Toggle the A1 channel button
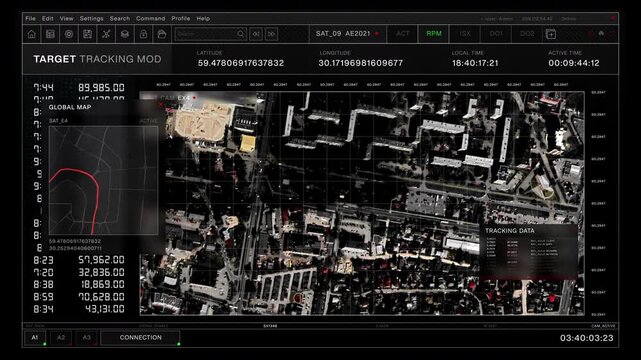This screenshot has height=360, width=641. (x=35, y=338)
